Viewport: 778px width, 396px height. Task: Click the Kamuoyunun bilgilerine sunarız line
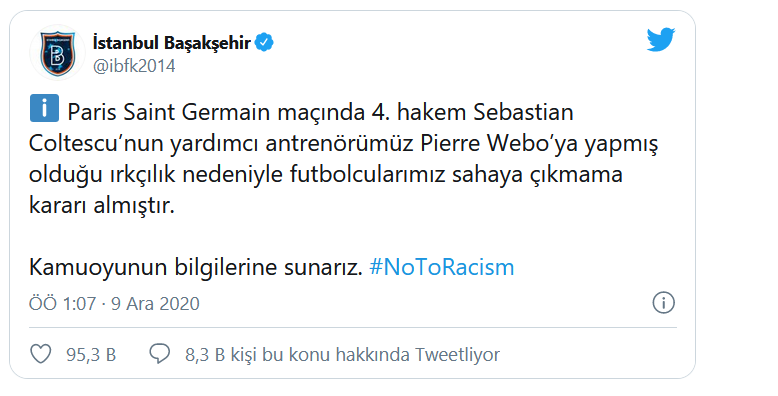pos(195,268)
